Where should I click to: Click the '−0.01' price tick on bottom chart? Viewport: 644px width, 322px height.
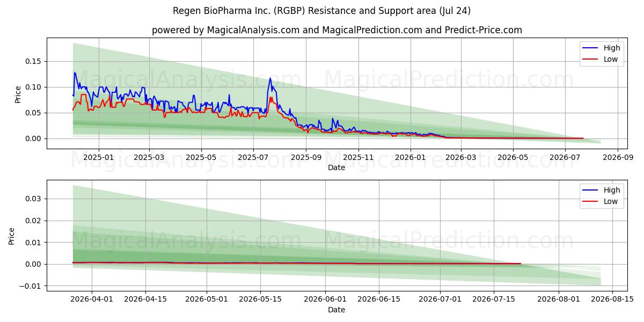(31, 286)
